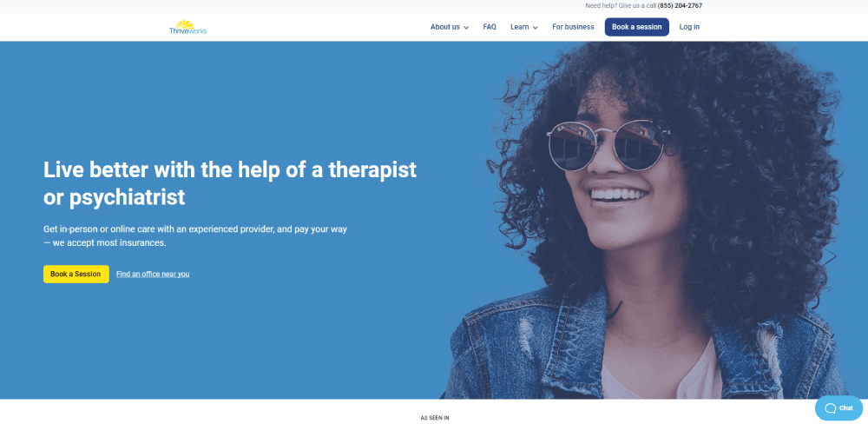
Task: Click the navy Book a session button
Action: [x=636, y=27]
